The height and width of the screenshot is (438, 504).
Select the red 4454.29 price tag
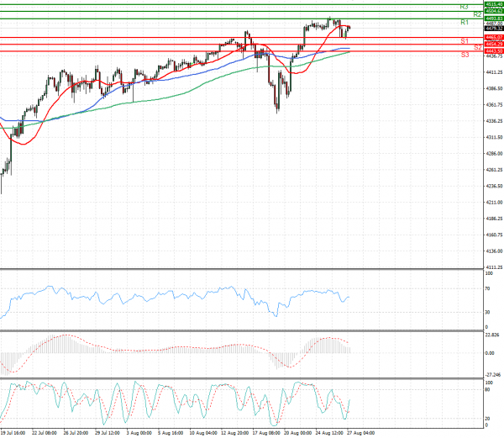pos(494,44)
